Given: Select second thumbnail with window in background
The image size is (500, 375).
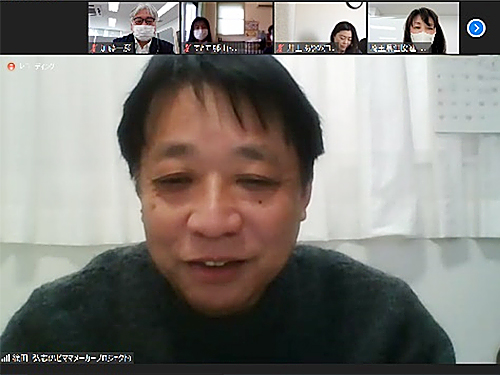Looking at the screenshot, I should [x=227, y=28].
